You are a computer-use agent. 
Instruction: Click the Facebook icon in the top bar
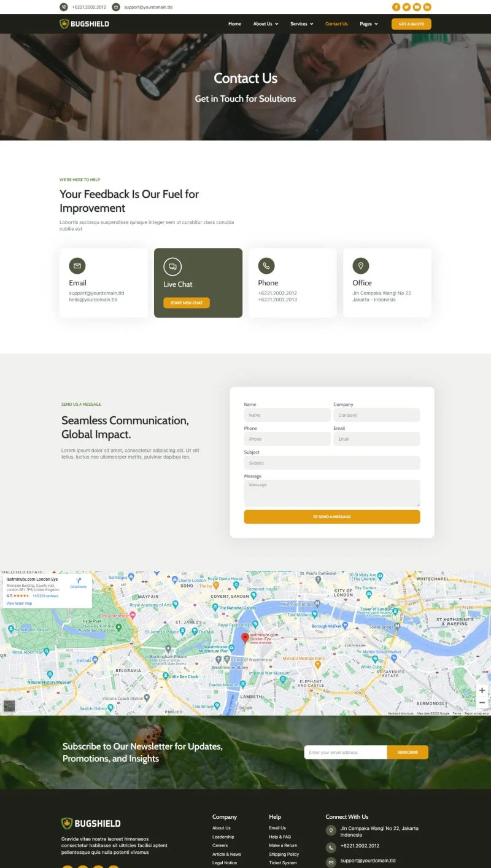[396, 7]
